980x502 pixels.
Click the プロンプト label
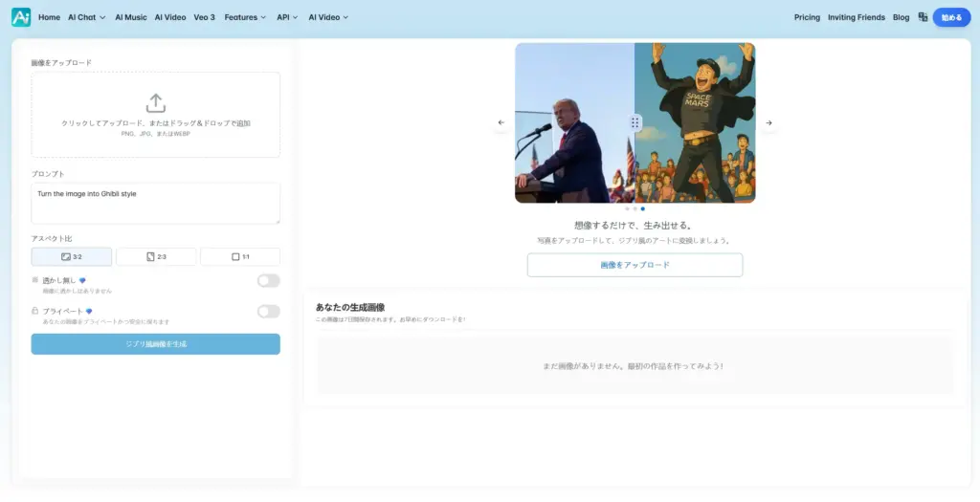tap(48, 174)
